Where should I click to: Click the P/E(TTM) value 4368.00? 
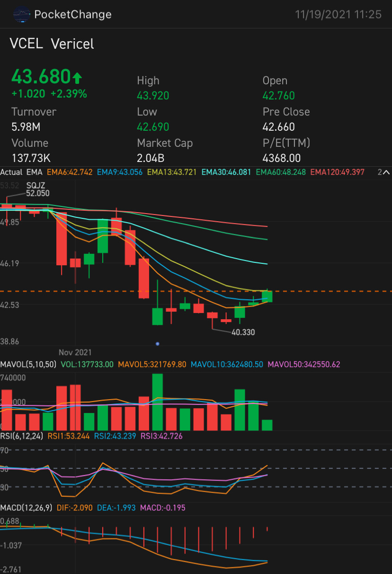click(x=282, y=158)
